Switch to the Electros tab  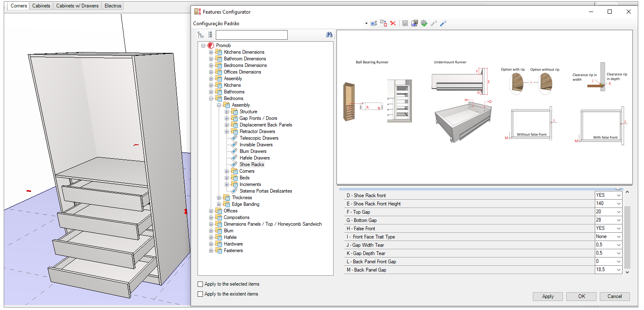click(x=113, y=6)
